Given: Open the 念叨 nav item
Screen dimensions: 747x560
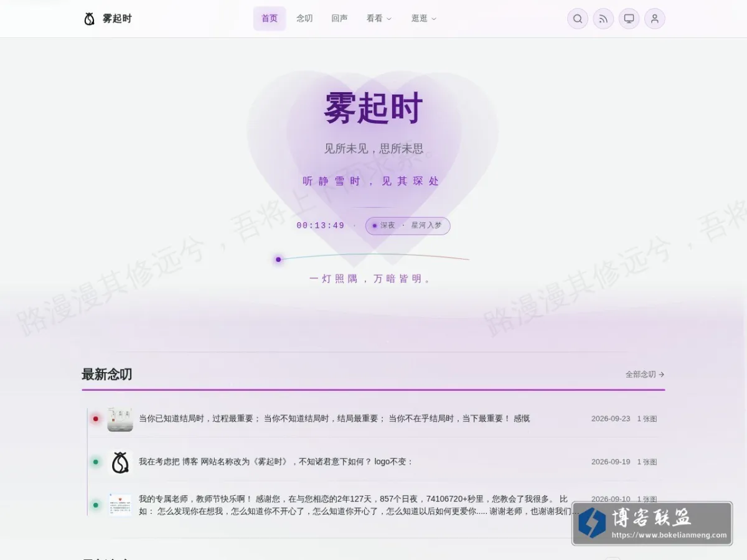Looking at the screenshot, I should (304, 19).
